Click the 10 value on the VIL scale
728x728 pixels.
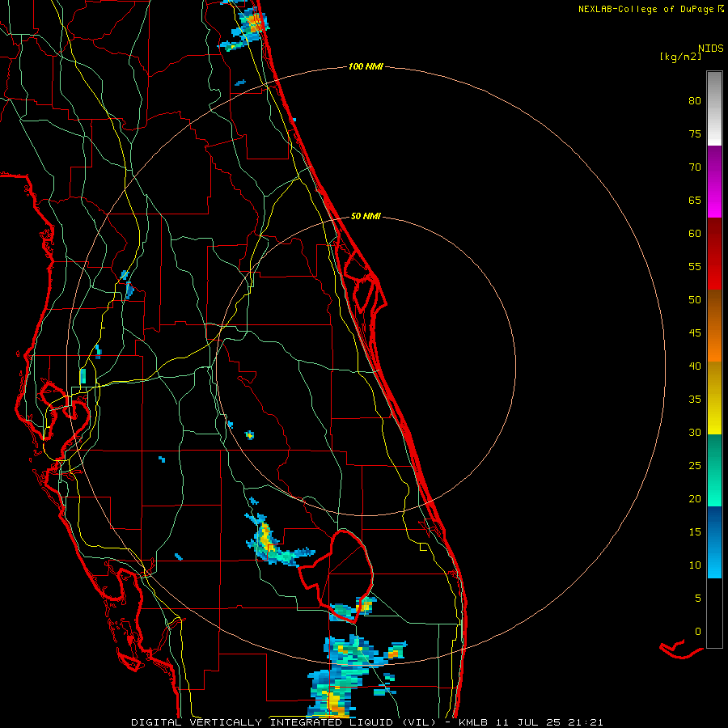click(695, 565)
